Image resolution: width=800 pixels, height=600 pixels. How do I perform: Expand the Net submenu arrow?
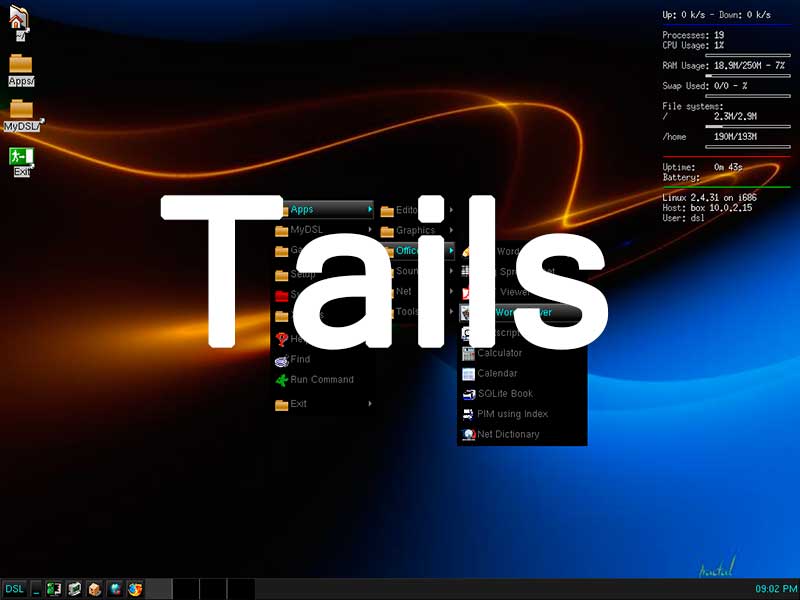[451, 291]
